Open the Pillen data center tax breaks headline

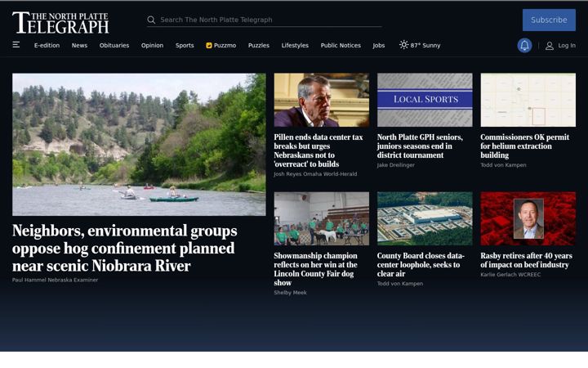click(318, 150)
